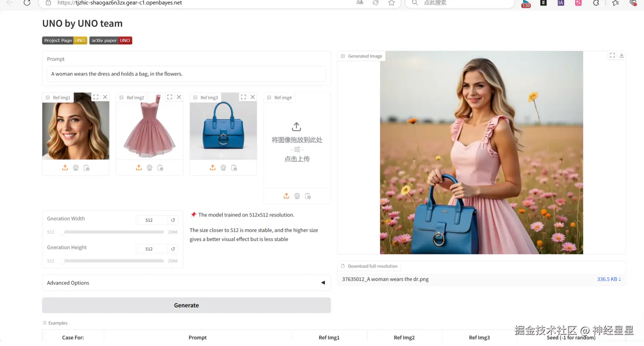644x346 pixels.
Task: Expand generated image to fullscreen
Action: point(612,55)
